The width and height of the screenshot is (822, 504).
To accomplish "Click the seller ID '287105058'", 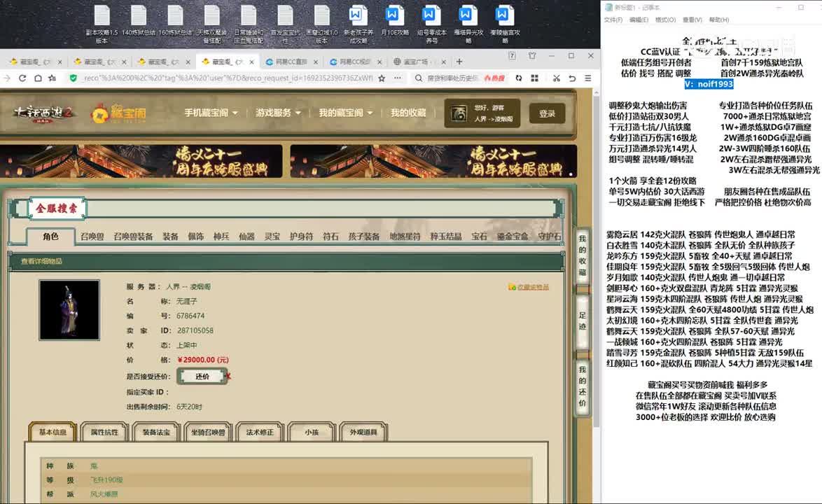I will pos(195,330).
